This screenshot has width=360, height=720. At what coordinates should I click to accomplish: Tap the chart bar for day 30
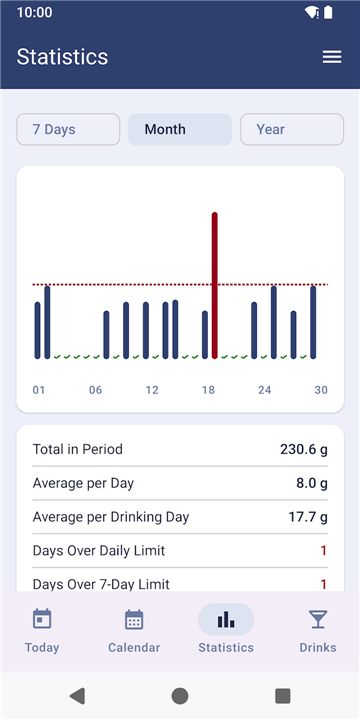point(313,322)
